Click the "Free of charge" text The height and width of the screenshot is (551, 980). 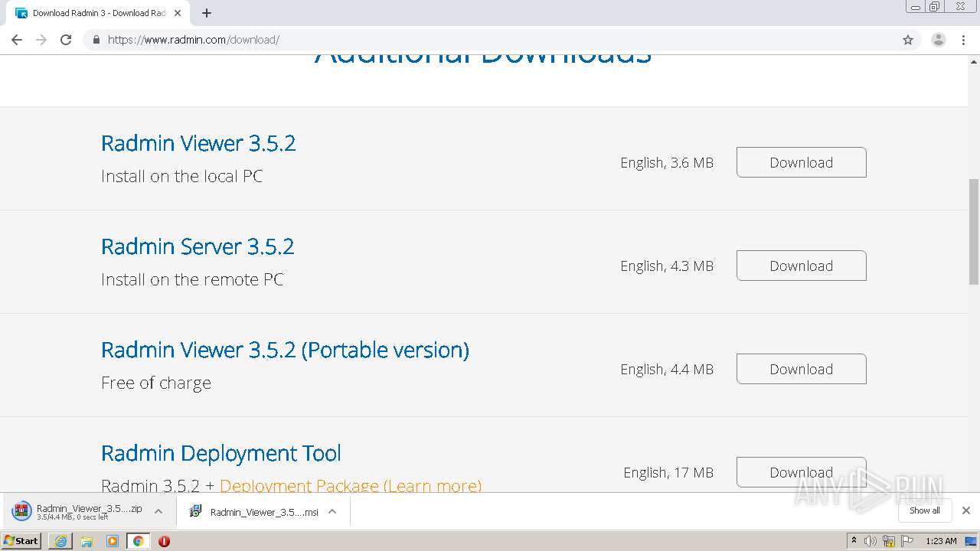[156, 383]
